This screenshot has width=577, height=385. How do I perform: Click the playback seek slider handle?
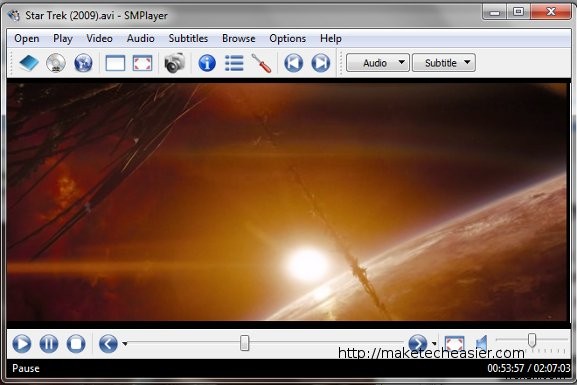(x=244, y=343)
